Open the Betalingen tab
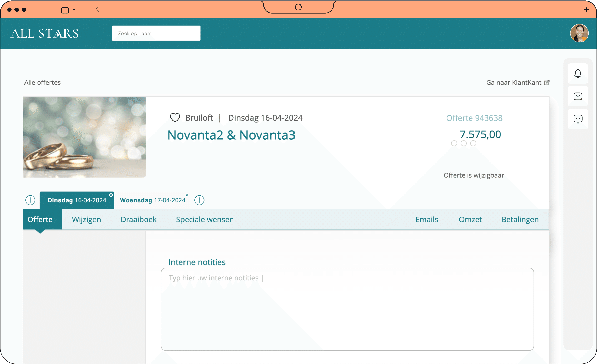 tap(520, 219)
